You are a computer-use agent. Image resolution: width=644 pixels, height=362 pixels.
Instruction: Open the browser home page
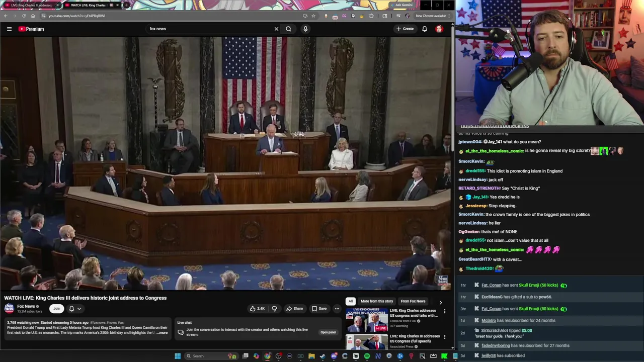(33, 16)
